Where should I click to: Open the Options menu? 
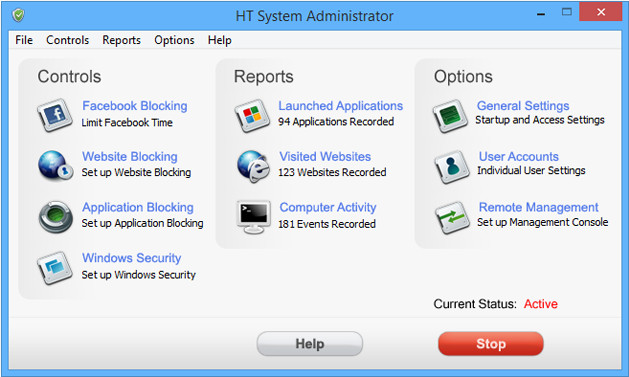(x=174, y=40)
